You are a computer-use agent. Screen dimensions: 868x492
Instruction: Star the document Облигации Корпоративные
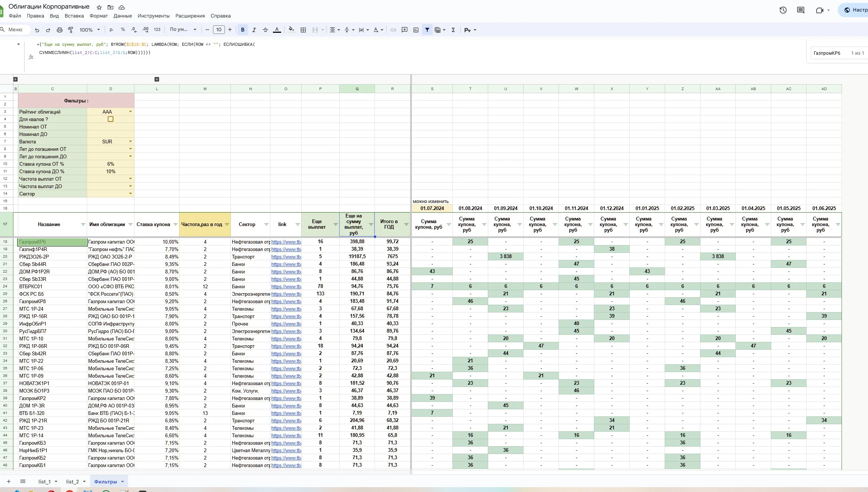99,7
